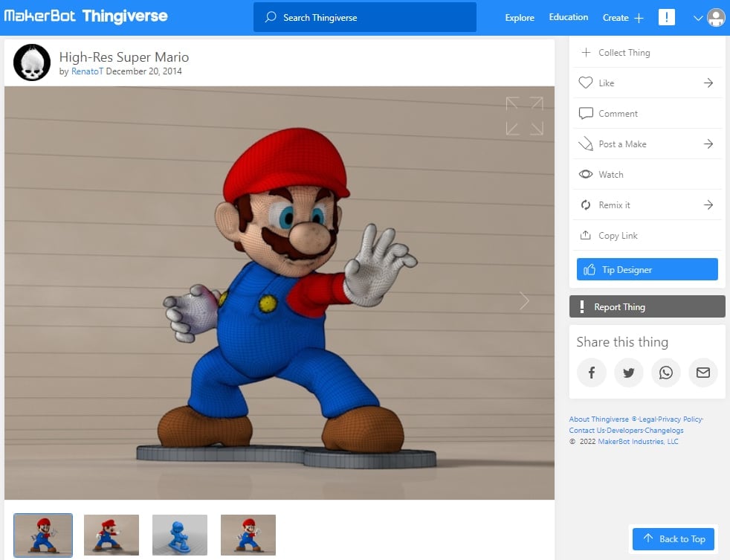Image resolution: width=730 pixels, height=560 pixels.
Task: Open the Changelogs footer link
Action: pyautogui.click(x=664, y=431)
